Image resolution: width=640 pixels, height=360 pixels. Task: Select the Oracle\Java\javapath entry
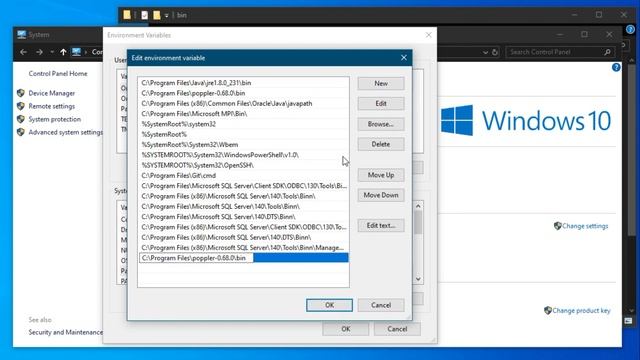click(243, 103)
